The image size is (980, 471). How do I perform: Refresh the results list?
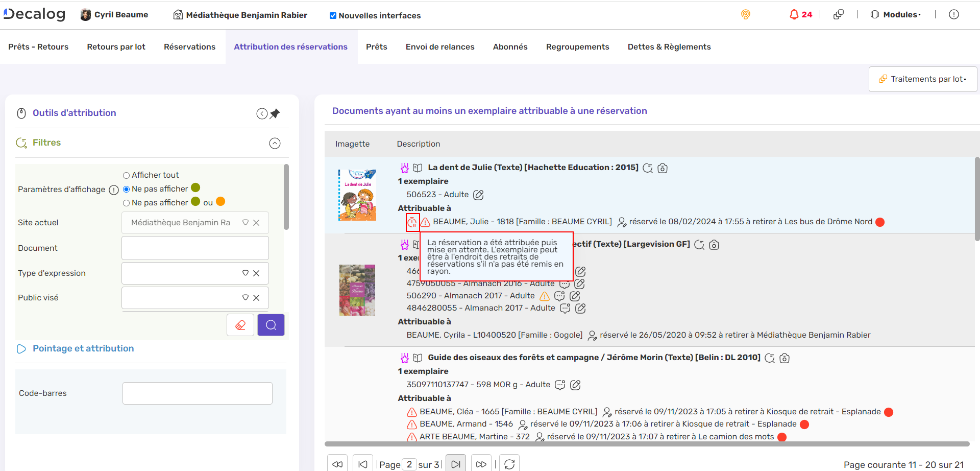(509, 464)
